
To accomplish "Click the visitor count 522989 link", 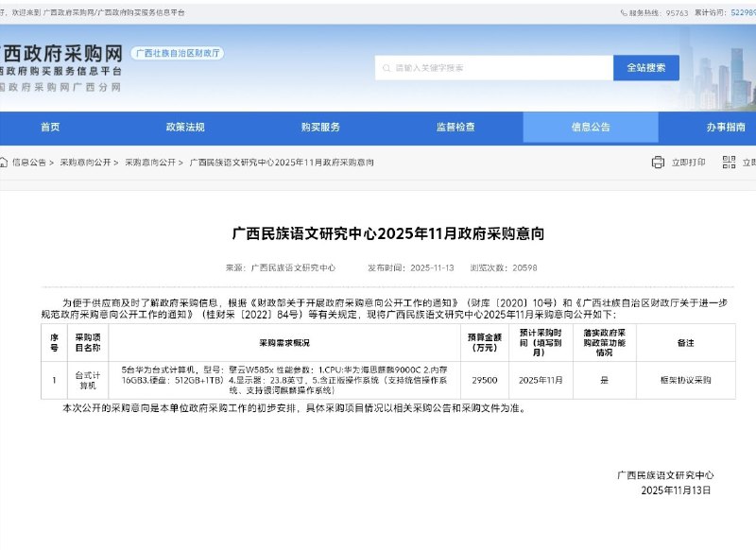I will pos(746,9).
